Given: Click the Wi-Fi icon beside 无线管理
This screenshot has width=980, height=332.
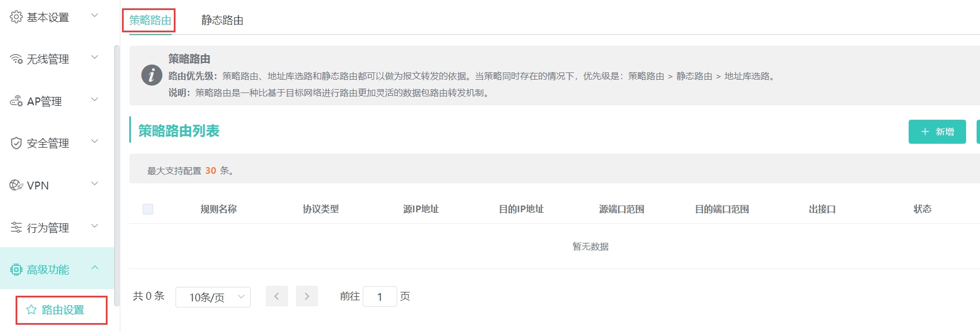Looking at the screenshot, I should point(16,59).
